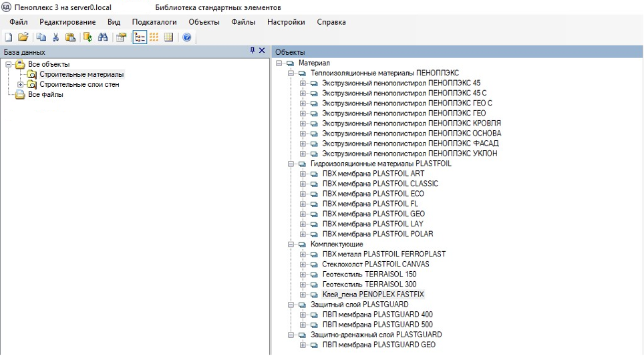
Task: Collapse the Гидроизоляционные материалы PLASTFOIL group
Action: 291,164
